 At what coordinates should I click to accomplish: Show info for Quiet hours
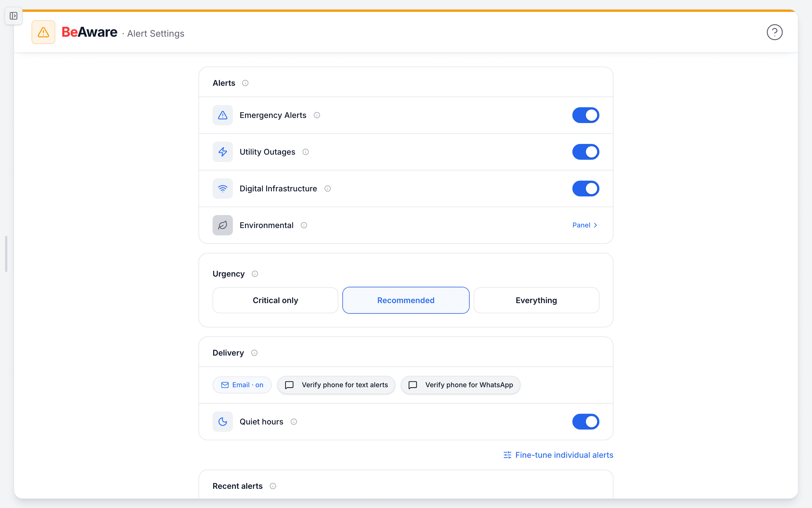pos(294,422)
